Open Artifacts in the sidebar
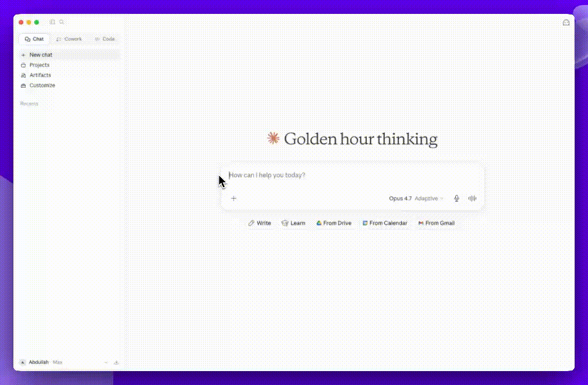This screenshot has width=588, height=385. tap(69, 75)
